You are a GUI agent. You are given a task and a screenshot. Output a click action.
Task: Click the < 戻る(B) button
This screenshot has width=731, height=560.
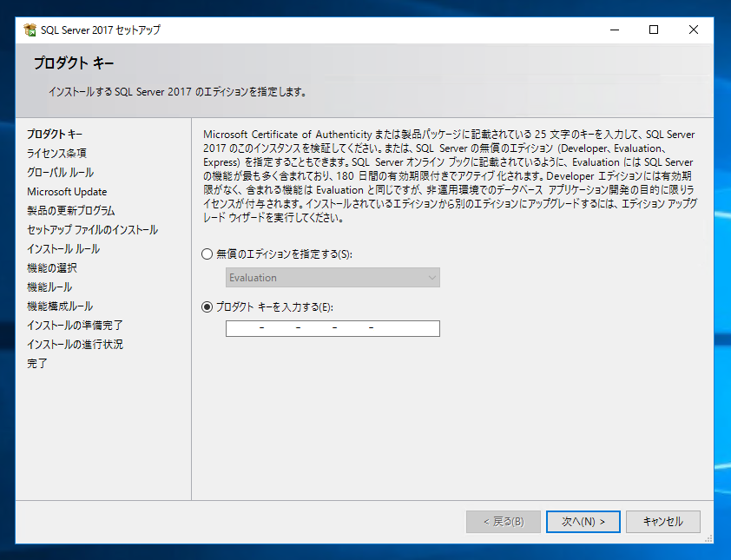tap(504, 521)
